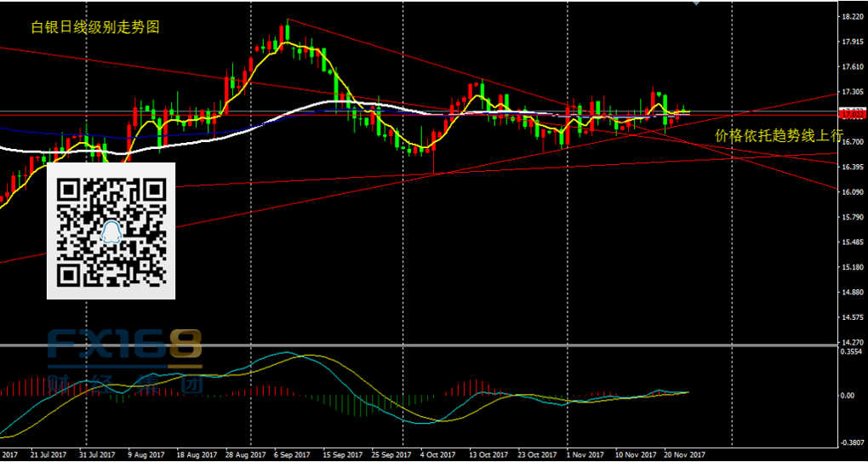This screenshot has height=462, width=868.
Task: Click the QR code image
Action: click(111, 231)
